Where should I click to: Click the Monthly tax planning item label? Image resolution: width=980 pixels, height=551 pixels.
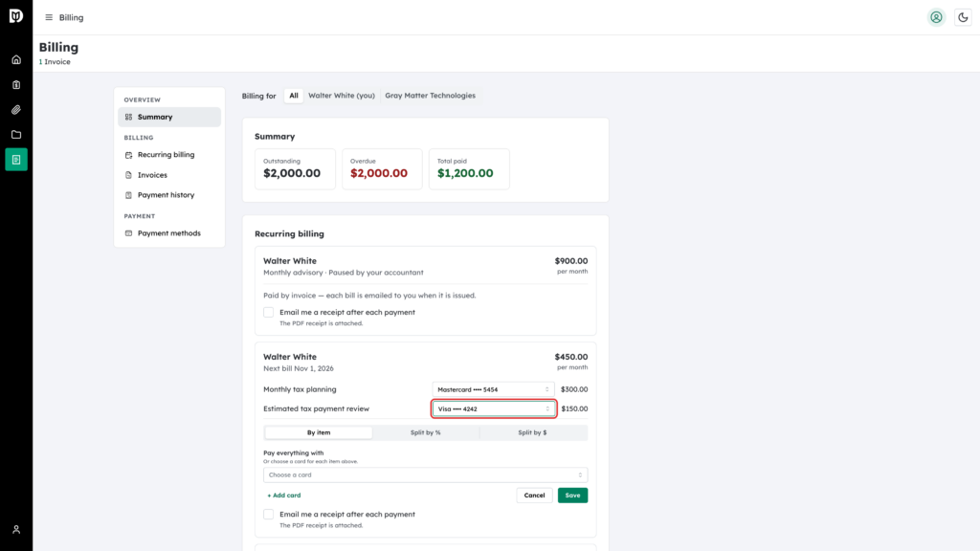coord(300,389)
